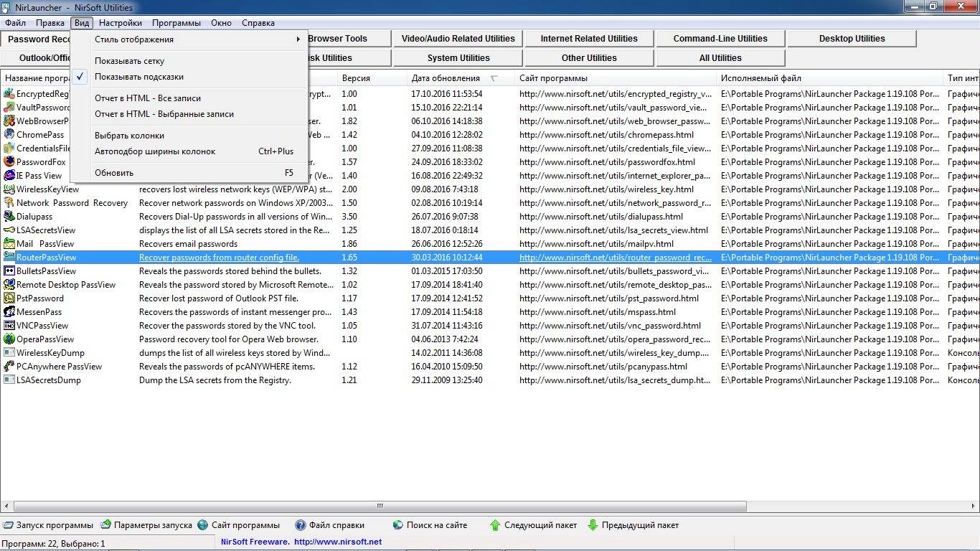The width and height of the screenshot is (980, 551).
Task: Click the Сайт программы globe icon
Action: [203, 525]
